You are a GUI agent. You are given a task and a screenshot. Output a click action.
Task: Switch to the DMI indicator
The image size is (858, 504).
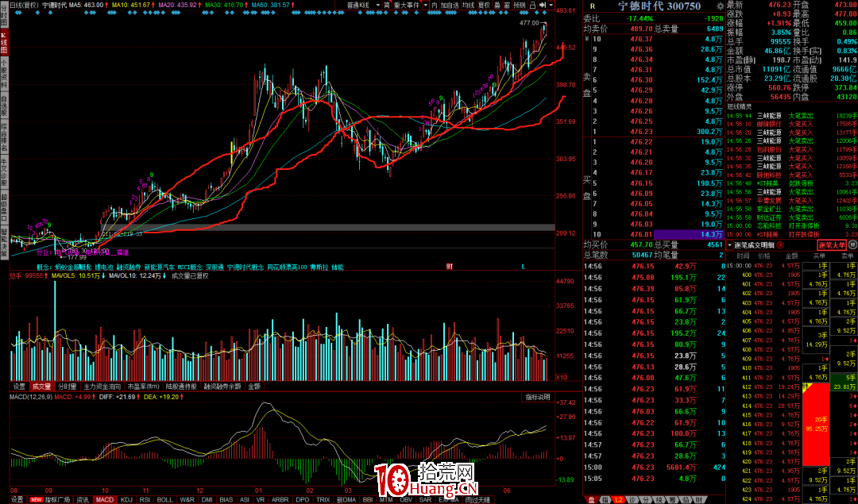(207, 499)
